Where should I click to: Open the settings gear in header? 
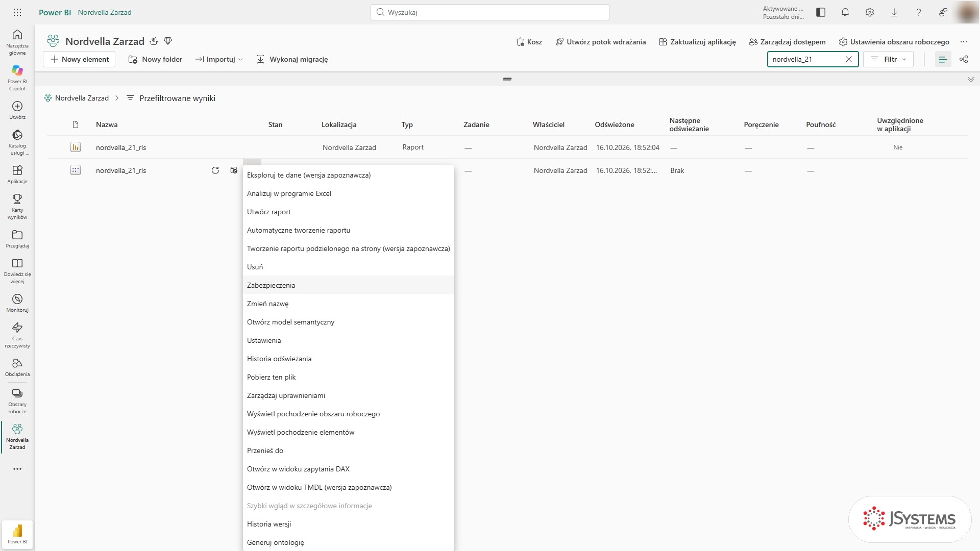point(870,12)
